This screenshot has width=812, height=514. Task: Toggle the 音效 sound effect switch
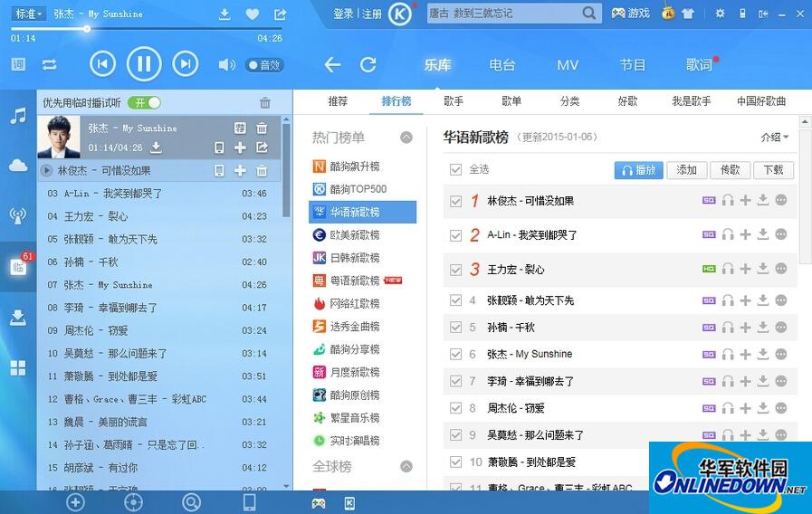tap(264, 65)
